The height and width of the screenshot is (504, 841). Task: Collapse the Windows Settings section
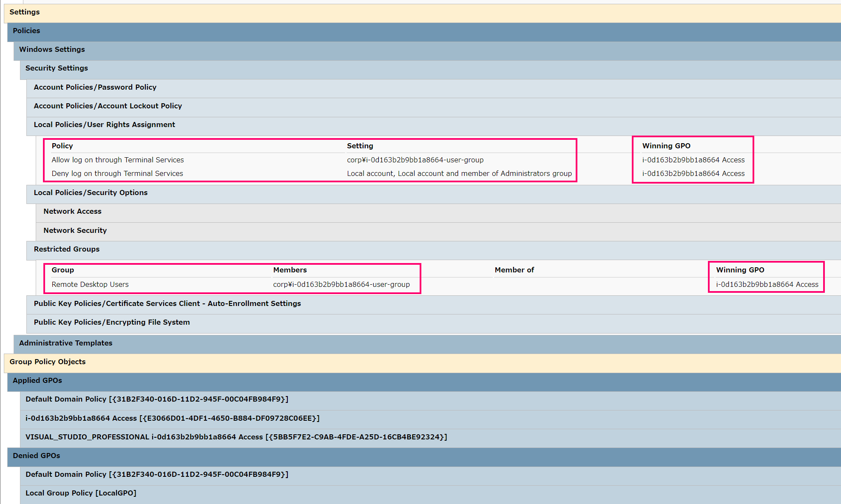[52, 49]
